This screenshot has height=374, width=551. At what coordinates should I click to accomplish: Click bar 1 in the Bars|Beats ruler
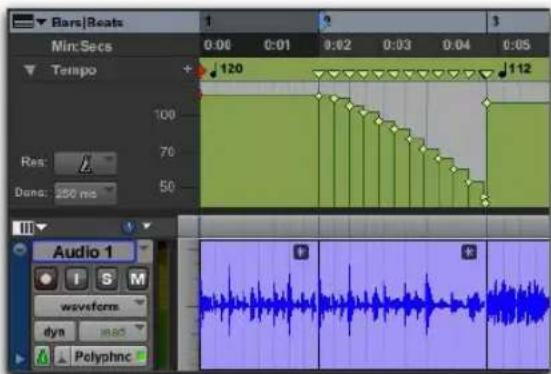coord(208,22)
